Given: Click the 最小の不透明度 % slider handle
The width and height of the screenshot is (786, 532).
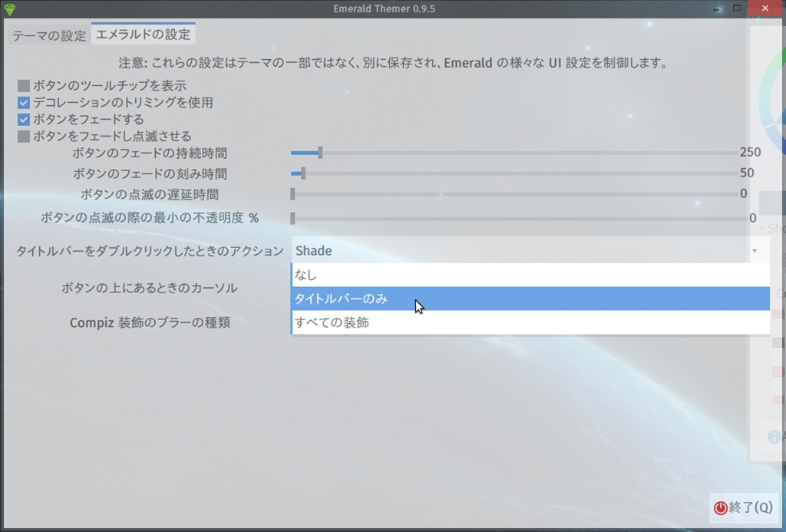Looking at the screenshot, I should [292, 218].
